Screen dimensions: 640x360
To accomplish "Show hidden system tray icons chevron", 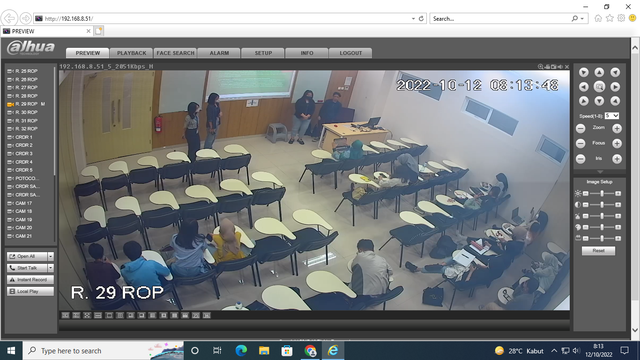I will pos(554,351).
